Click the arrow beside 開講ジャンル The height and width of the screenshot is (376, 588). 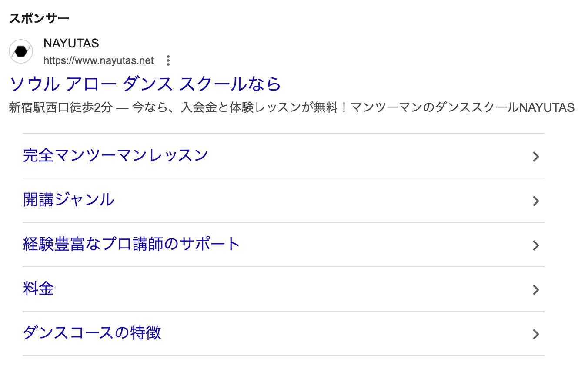click(536, 201)
